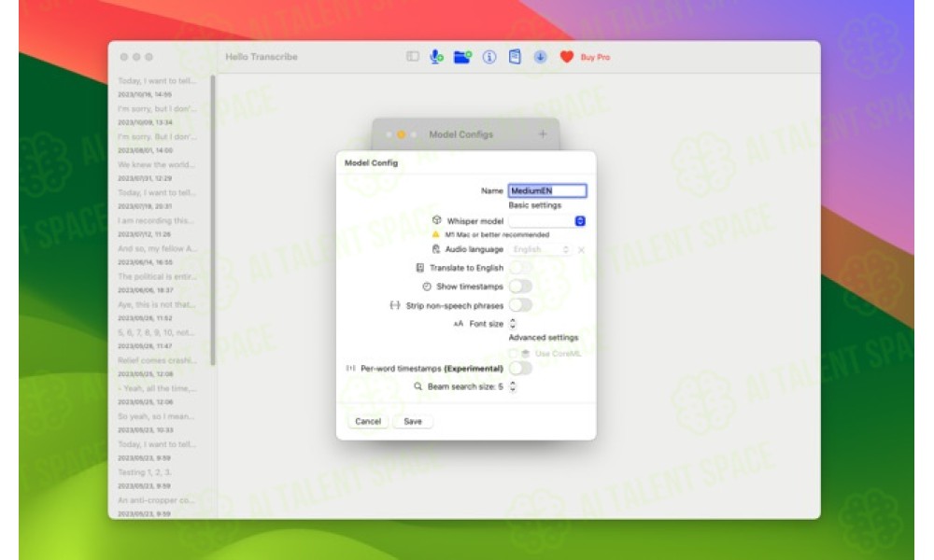Select transcript dated 2023/07/19, 20:31
The height and width of the screenshot is (560, 934).
[157, 200]
